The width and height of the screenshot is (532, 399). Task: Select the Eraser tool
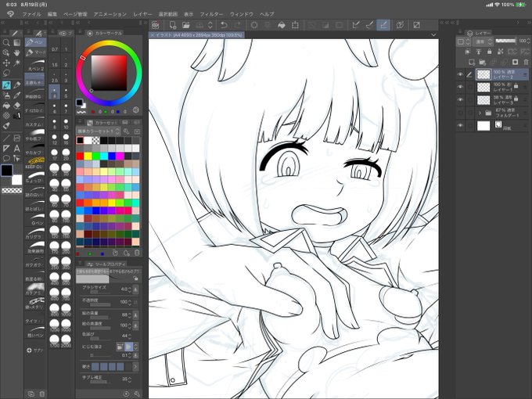point(16,106)
